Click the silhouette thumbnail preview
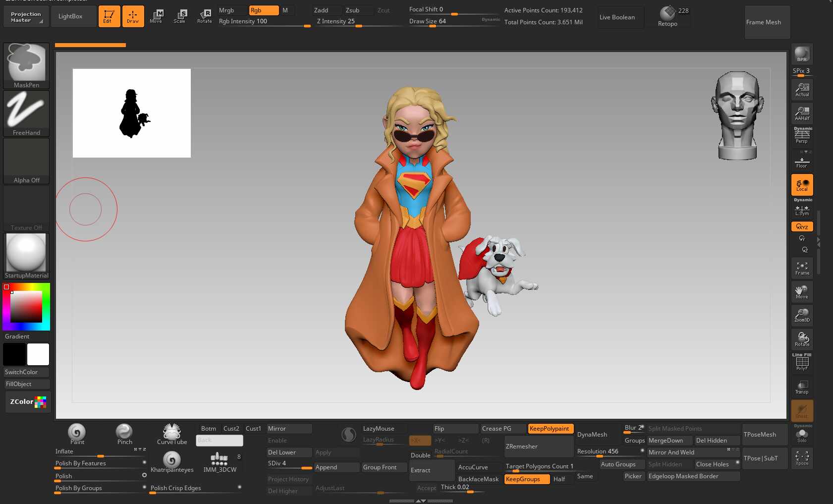The image size is (833, 504). tap(132, 113)
